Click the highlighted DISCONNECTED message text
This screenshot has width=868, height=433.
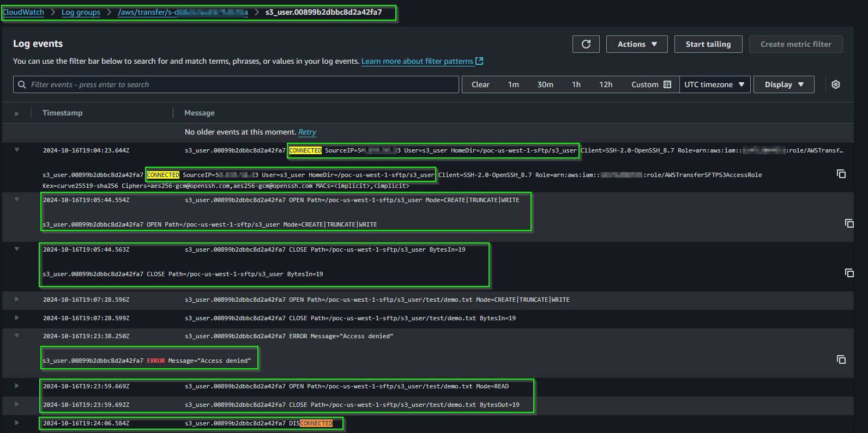311,423
